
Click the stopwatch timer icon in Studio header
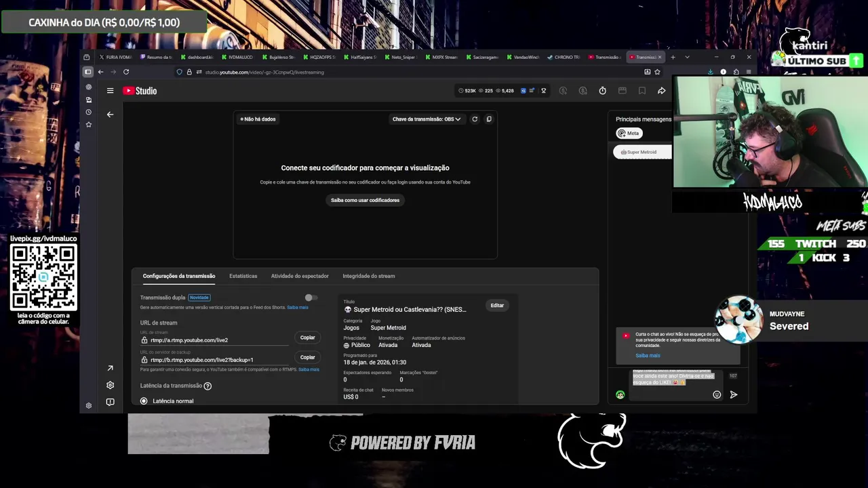602,91
